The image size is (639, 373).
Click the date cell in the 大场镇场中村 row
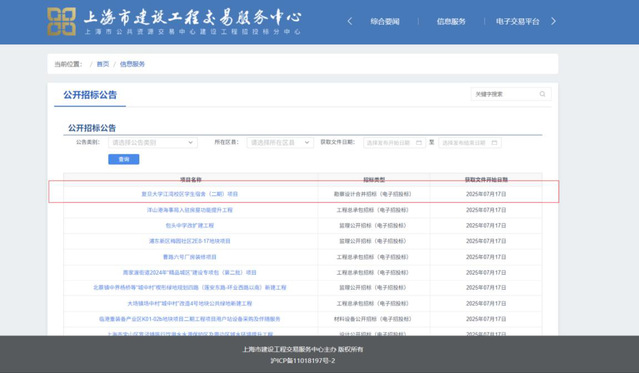pos(486,303)
